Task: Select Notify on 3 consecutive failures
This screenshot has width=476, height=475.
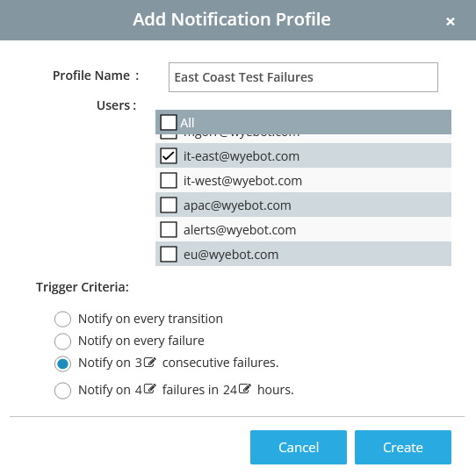Action: click(x=62, y=363)
